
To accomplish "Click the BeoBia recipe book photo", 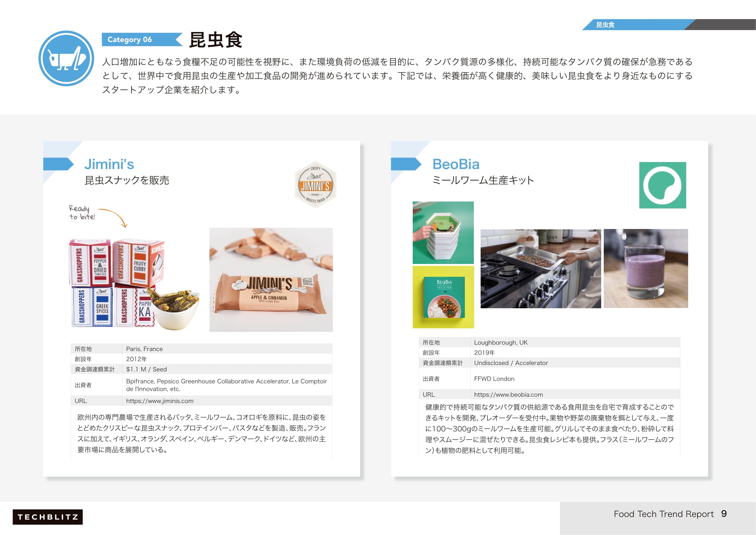I will (x=443, y=297).
